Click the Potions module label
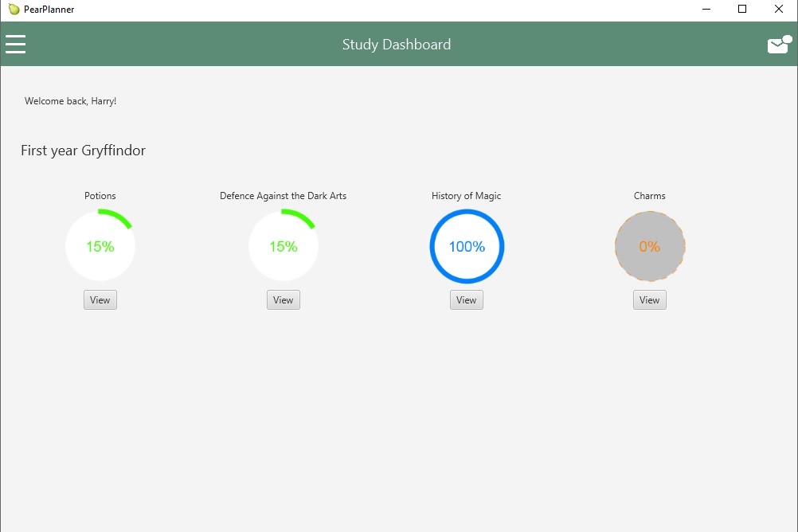This screenshot has width=798, height=532. 100,196
